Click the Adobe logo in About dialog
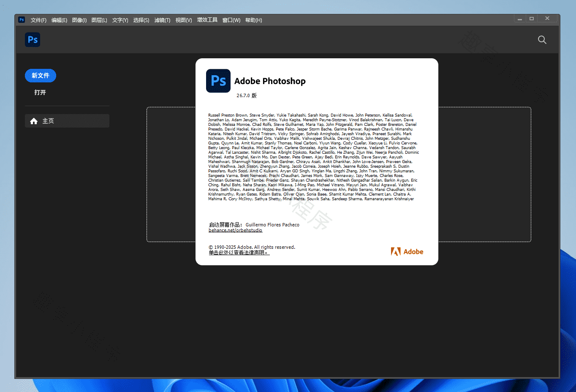This screenshot has height=392, width=576. pos(407,252)
